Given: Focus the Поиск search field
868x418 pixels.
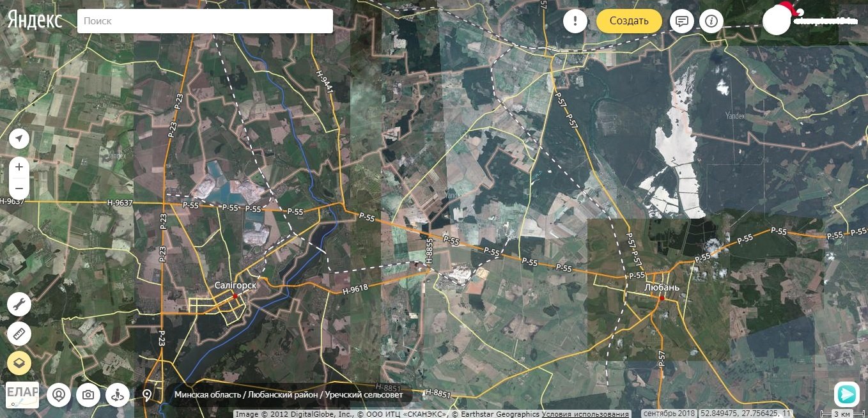Looking at the screenshot, I should [x=205, y=21].
